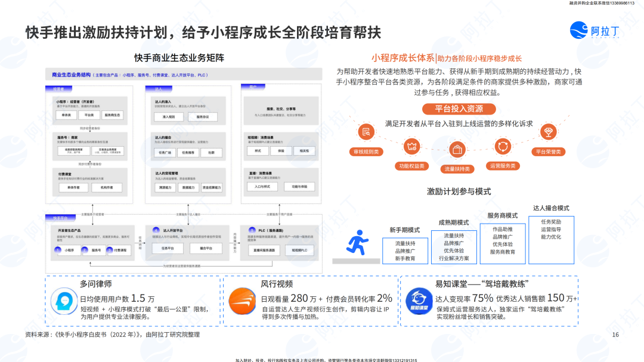
Task: Click the 撮合平台 box
Action: (206, 248)
